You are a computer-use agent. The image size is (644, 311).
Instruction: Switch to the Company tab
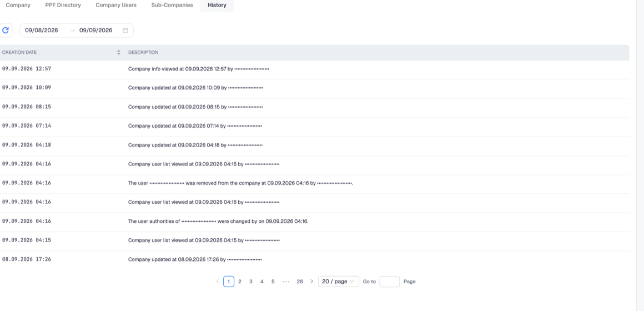[18, 6]
